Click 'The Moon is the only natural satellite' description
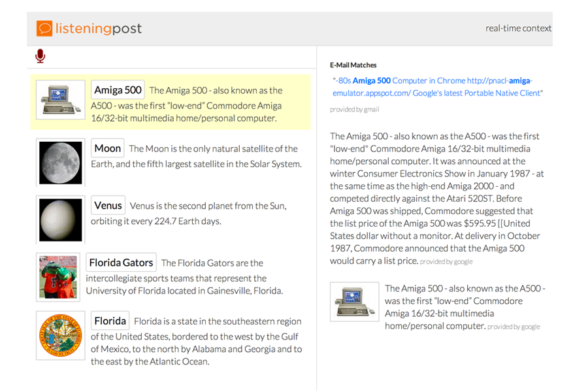This screenshot has height=392, width=588. pos(197,156)
